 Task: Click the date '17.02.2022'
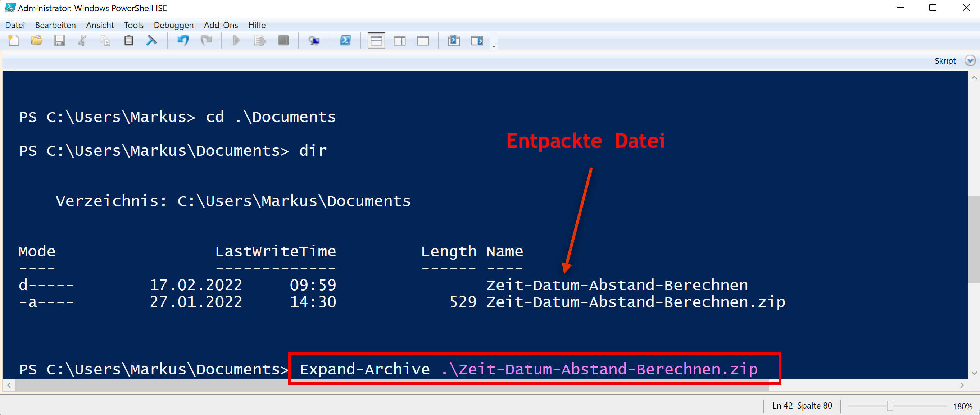click(x=196, y=285)
